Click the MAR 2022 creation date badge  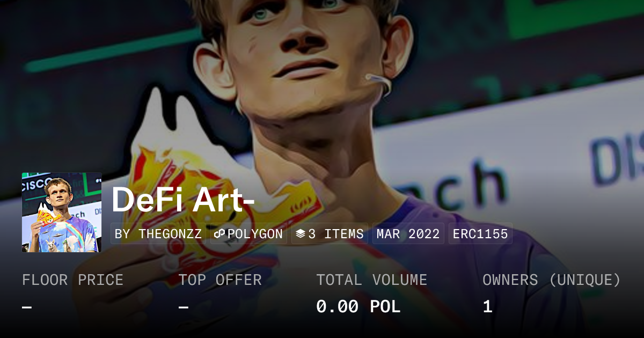click(408, 234)
